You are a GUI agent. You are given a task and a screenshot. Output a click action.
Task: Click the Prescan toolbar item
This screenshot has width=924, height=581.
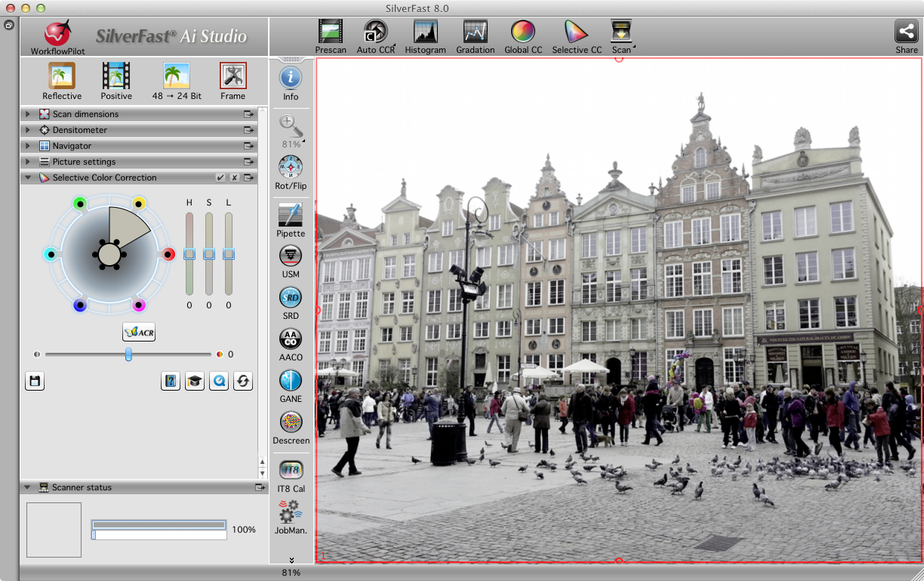[331, 32]
